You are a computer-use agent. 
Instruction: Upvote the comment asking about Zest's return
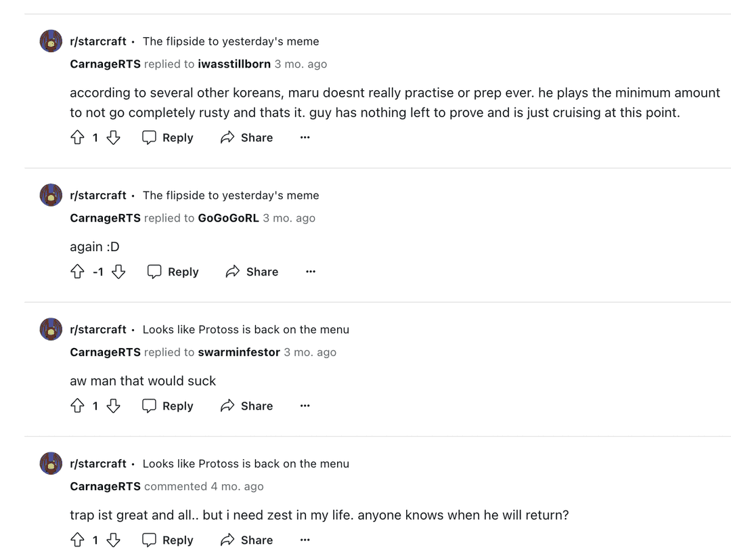point(78,540)
